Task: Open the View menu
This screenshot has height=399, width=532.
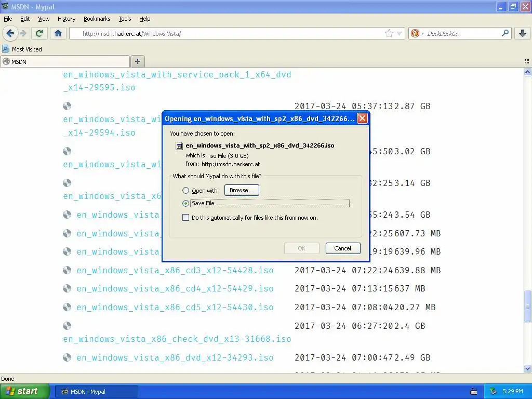Action: point(44,19)
